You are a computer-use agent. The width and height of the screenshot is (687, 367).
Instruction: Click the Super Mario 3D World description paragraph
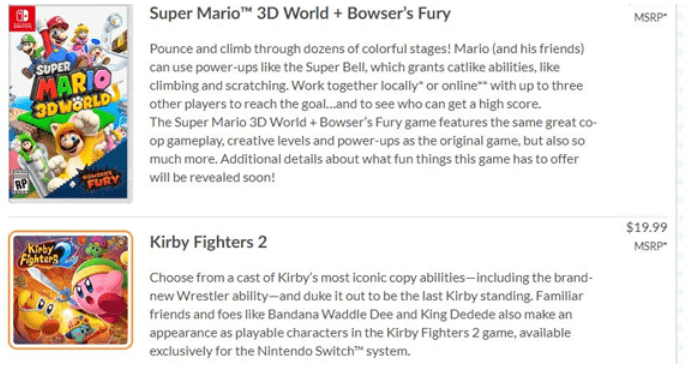(x=372, y=113)
